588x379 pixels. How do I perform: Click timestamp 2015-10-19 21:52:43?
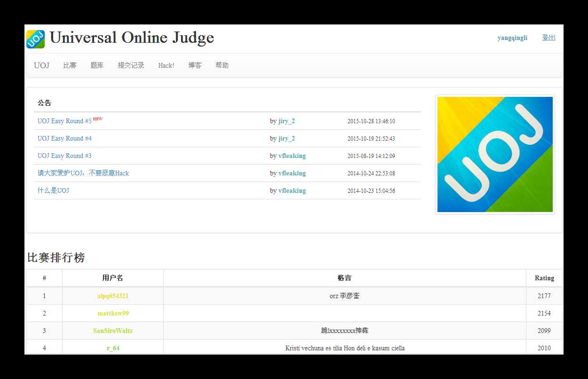(x=371, y=139)
